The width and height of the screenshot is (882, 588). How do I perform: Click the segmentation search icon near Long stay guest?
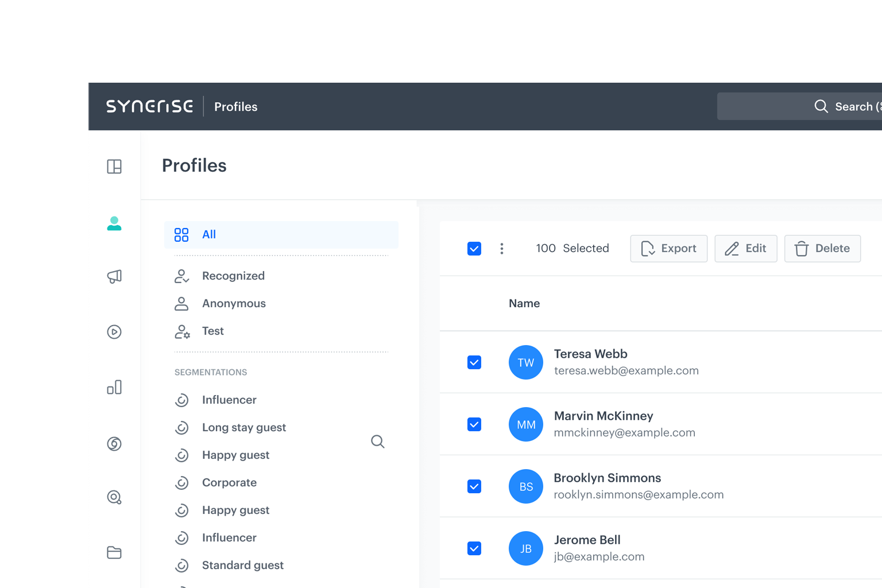[378, 441]
